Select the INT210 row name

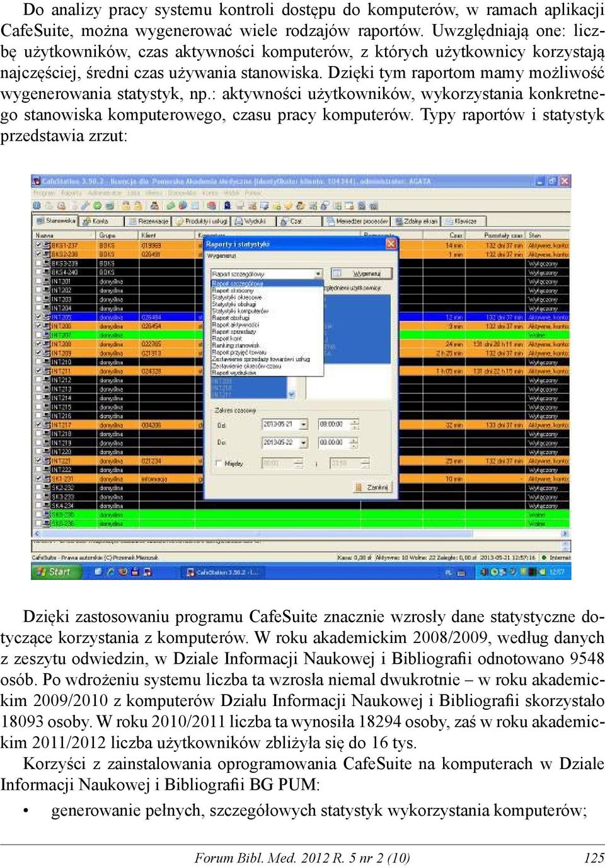coord(61,362)
